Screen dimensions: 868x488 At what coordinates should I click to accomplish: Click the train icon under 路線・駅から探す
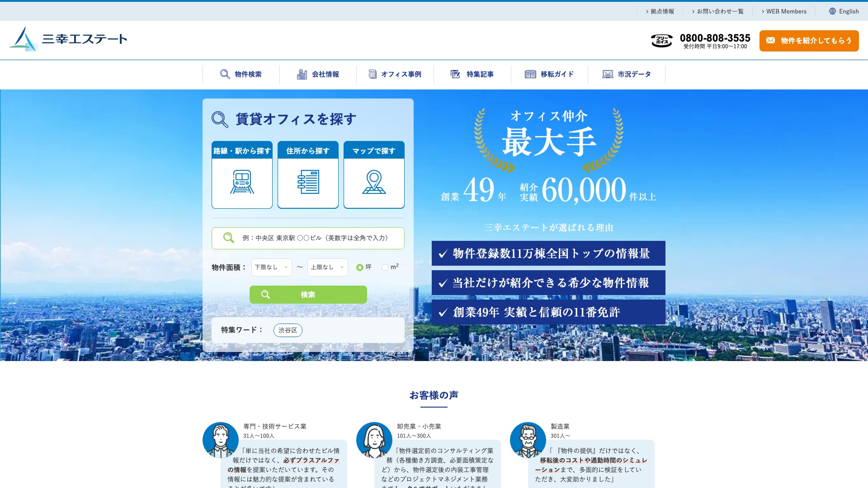tap(242, 182)
